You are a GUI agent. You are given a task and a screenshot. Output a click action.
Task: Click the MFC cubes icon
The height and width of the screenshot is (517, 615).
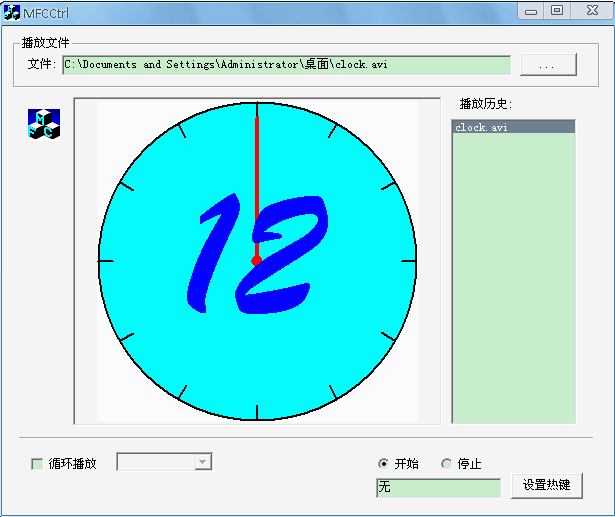[44, 124]
